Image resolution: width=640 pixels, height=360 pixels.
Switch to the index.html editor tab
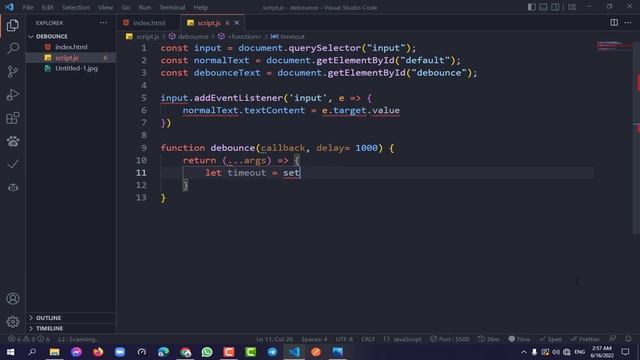click(149, 23)
